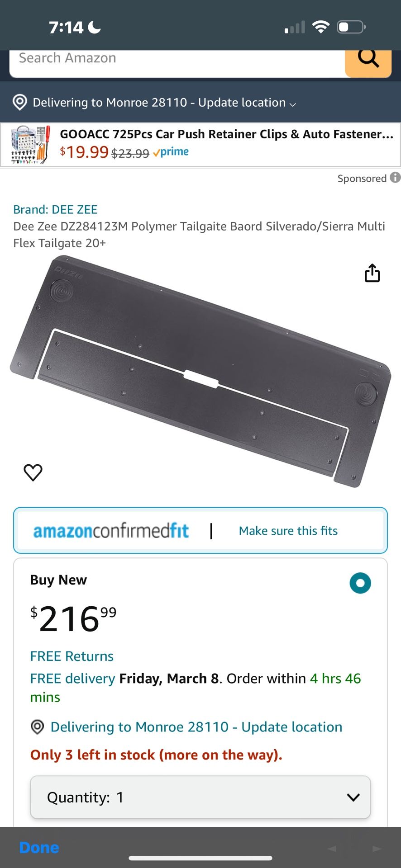The height and width of the screenshot is (868, 401).
Task: Tap Done button at bottom
Action: tap(39, 848)
